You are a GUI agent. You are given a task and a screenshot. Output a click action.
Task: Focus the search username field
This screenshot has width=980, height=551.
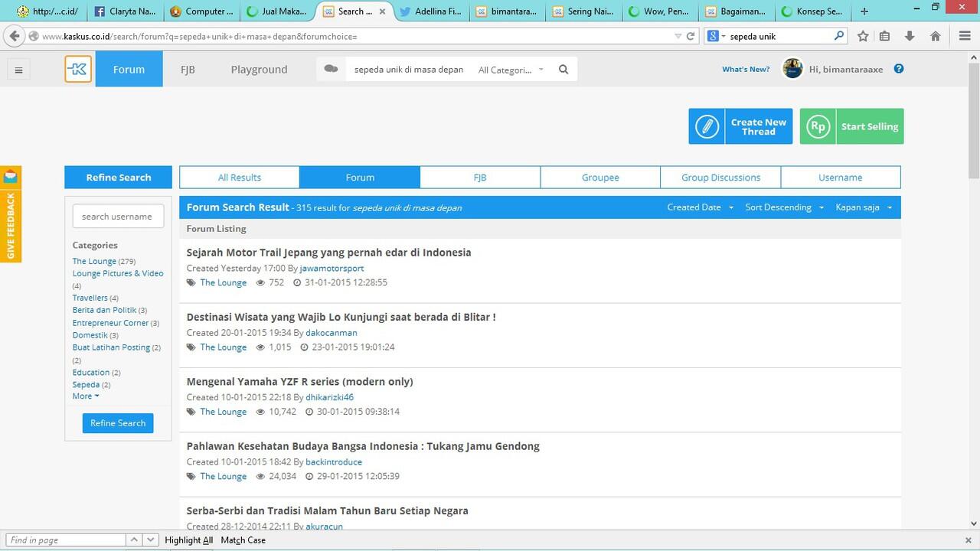pyautogui.click(x=118, y=217)
